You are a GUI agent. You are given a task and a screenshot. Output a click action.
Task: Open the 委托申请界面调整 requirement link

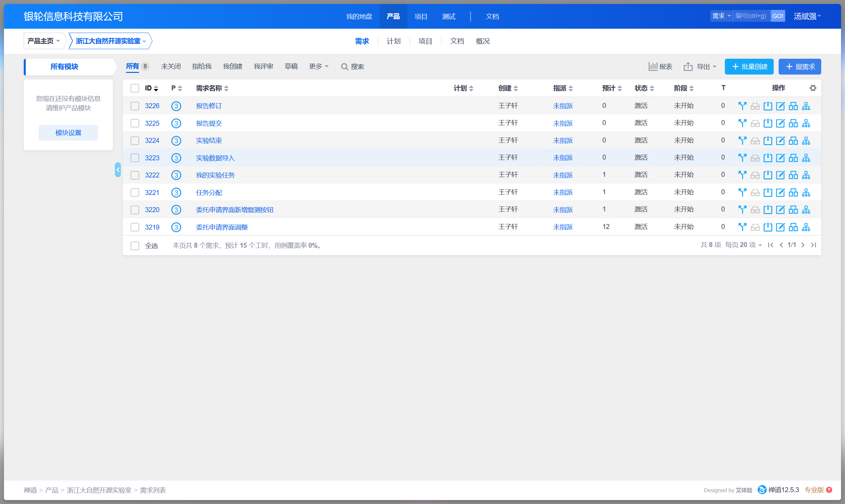222,227
